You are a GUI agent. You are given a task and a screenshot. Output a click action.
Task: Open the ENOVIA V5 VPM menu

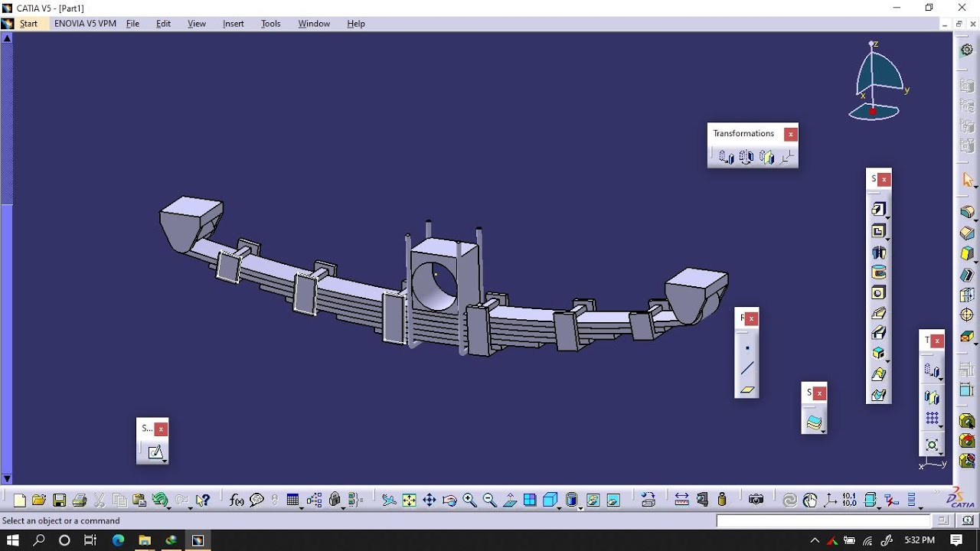[x=85, y=24]
